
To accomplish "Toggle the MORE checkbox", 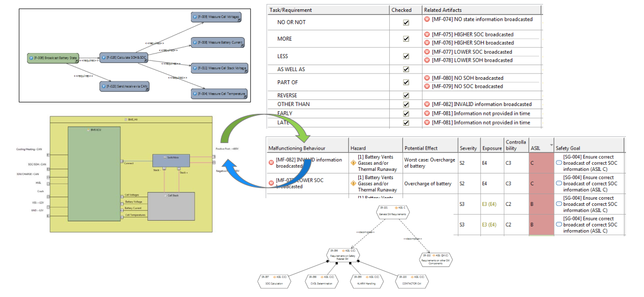I will (406, 39).
